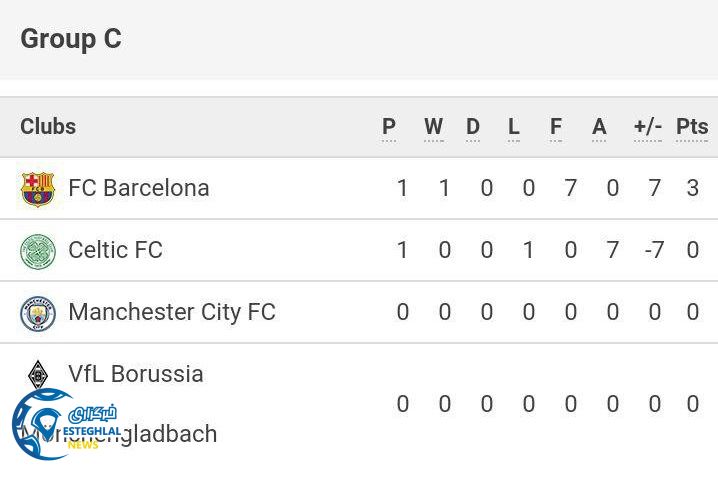The width and height of the screenshot is (718, 480).
Task: Click the D (draws) column header
Action: (473, 127)
